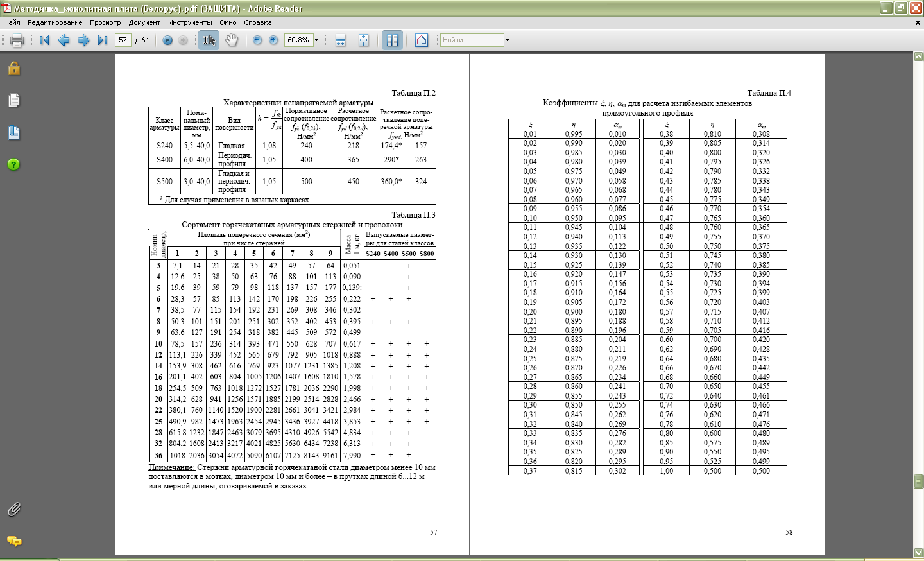Open the Справка menu
This screenshot has width=924, height=561.
258,22
